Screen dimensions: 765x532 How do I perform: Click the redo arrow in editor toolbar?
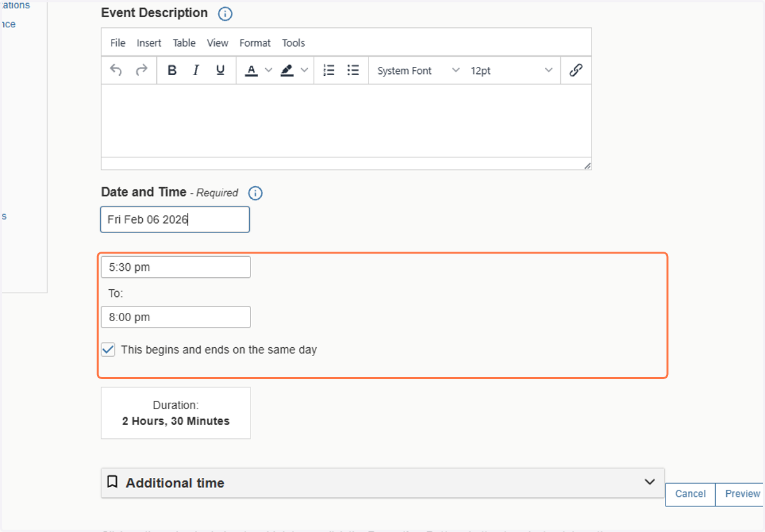142,70
